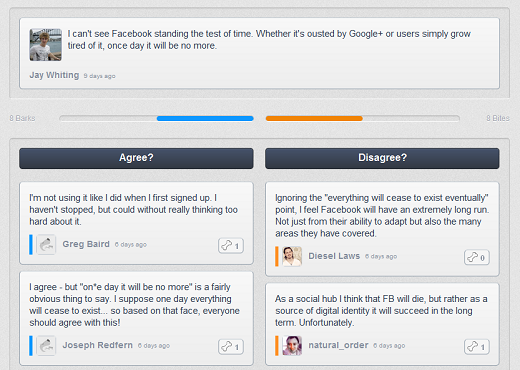Upvote Joseph Redfern's comment with bone icon
The image size is (520, 370).
click(x=231, y=347)
